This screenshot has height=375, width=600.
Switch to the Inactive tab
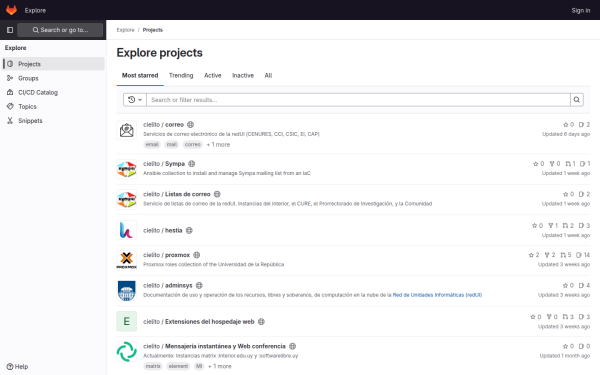tap(243, 75)
